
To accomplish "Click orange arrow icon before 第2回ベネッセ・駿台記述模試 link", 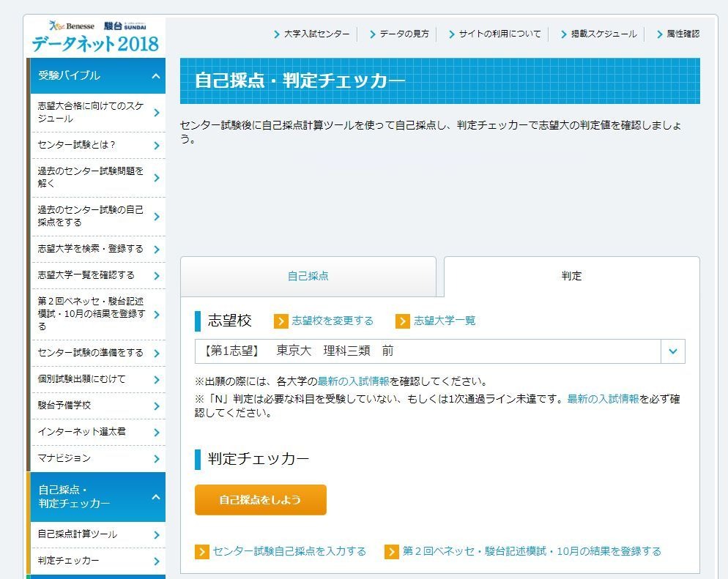I will coord(392,552).
